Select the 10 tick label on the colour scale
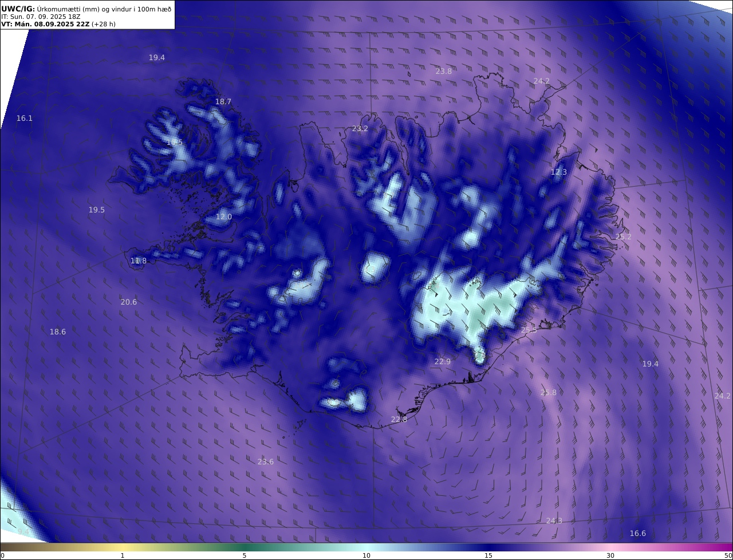The height and width of the screenshot is (560, 733). (x=366, y=555)
